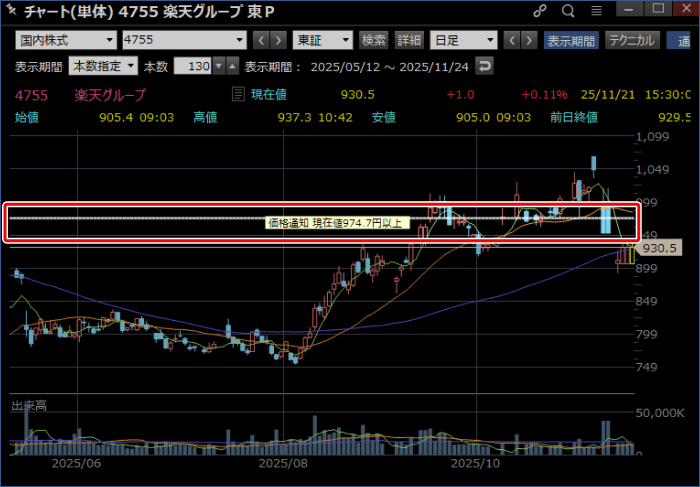This screenshot has height=487, width=700.
Task: Open the 東証 exchange dropdown
Action: (x=323, y=41)
